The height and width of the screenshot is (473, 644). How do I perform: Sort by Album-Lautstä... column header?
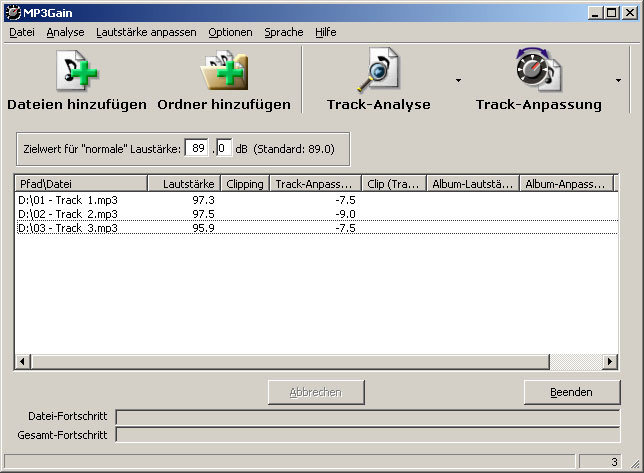coord(473,184)
